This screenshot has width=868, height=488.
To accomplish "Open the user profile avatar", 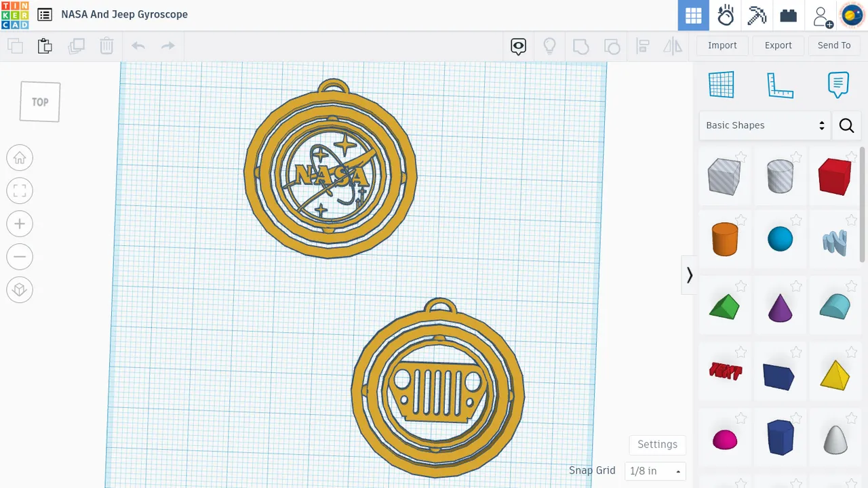I will (x=852, y=16).
